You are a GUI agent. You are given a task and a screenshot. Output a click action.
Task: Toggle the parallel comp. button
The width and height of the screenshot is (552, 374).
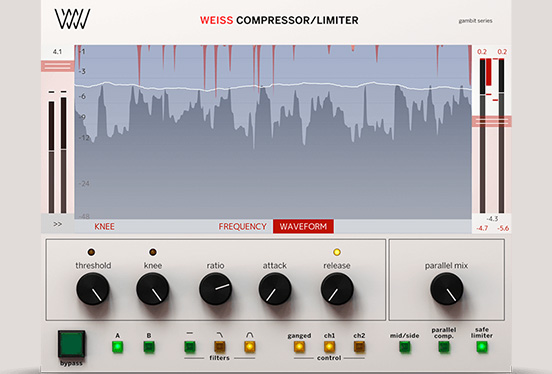point(444,347)
